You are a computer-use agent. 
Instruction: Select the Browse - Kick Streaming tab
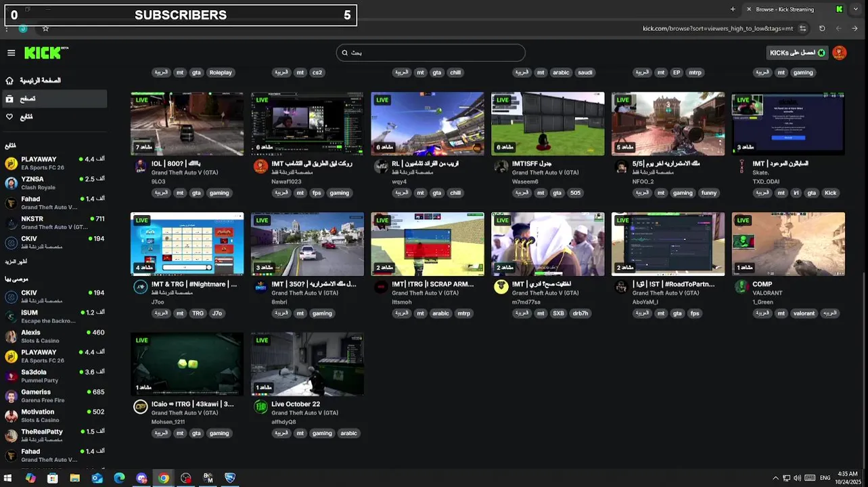point(794,9)
